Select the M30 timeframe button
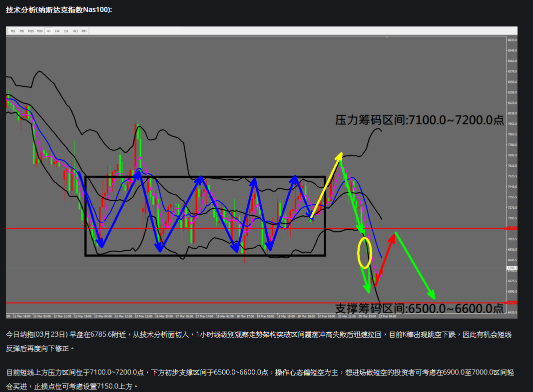This screenshot has height=392, width=533. tap(40, 31)
